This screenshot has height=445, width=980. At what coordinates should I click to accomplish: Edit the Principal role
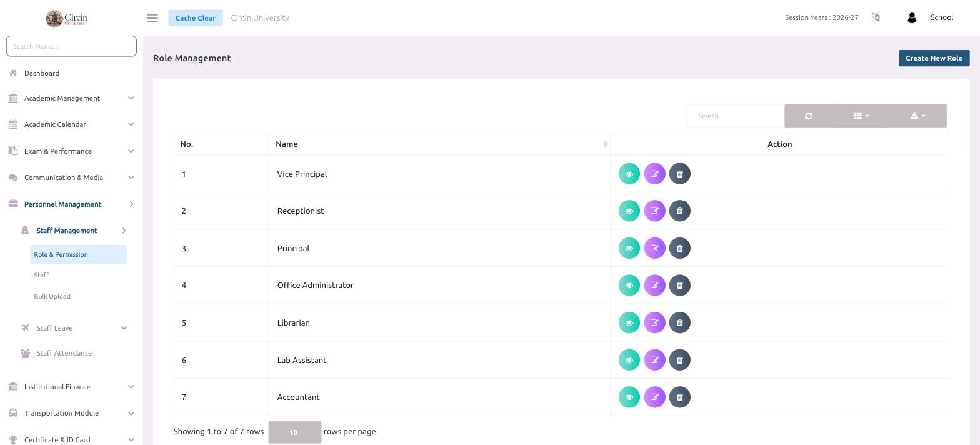coord(654,248)
